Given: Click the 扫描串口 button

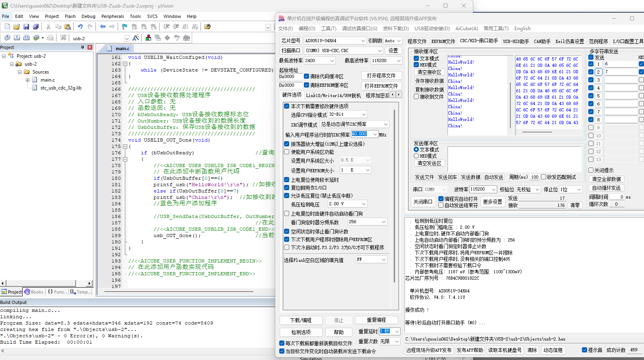Looking at the screenshot, I should 291,51.
